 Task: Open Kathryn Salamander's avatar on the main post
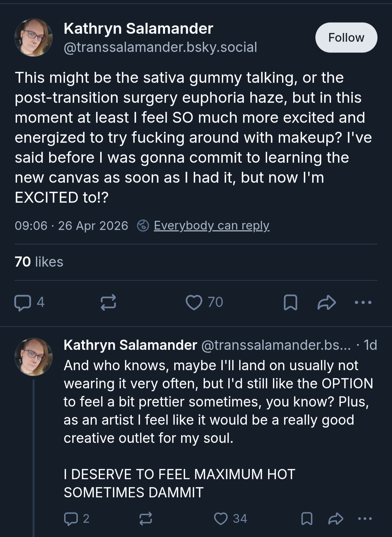pyautogui.click(x=33, y=37)
